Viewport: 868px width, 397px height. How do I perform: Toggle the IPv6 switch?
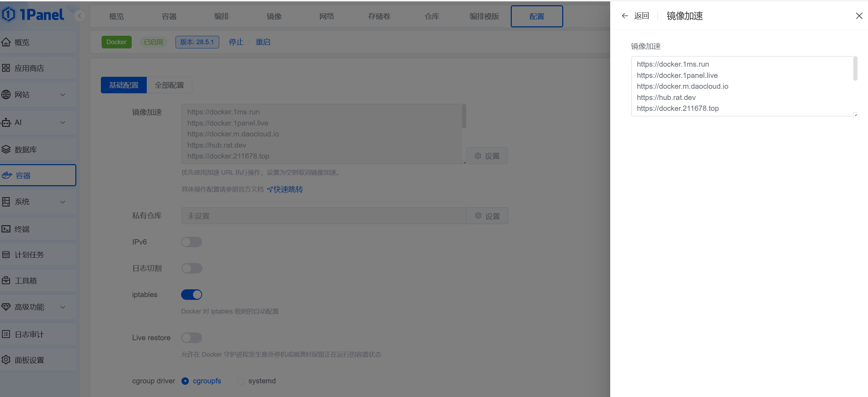click(192, 242)
